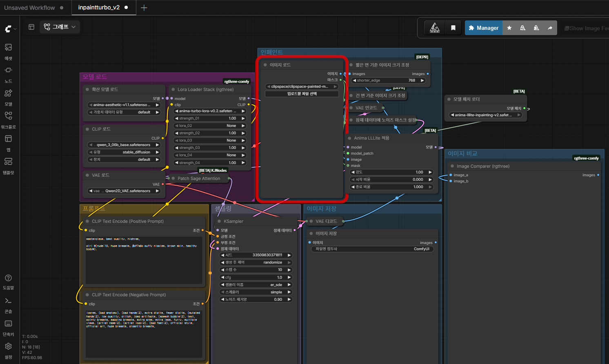The width and height of the screenshot is (609, 364).
Task: Click the first vacuum-cleaner unload models icon
Action: (x=523, y=28)
